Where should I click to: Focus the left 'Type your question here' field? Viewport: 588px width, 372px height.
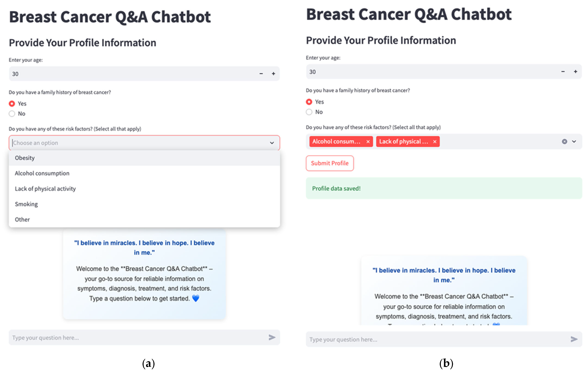click(x=137, y=338)
